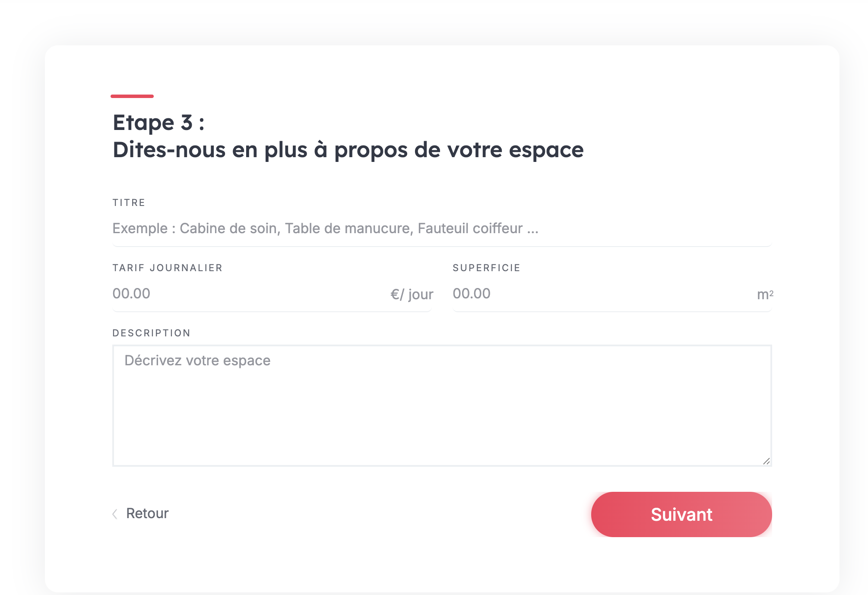
Task: Click the TITRE field label
Action: point(129,203)
